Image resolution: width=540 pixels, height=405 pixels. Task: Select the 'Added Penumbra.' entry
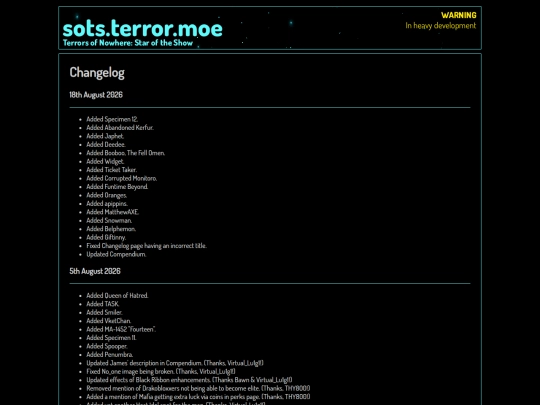[110, 354]
